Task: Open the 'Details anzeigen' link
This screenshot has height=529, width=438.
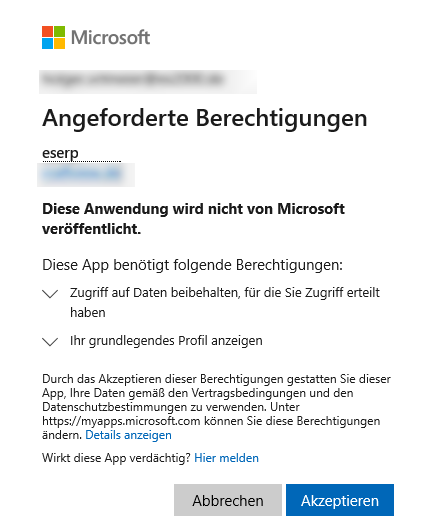Action: pyautogui.click(x=129, y=435)
